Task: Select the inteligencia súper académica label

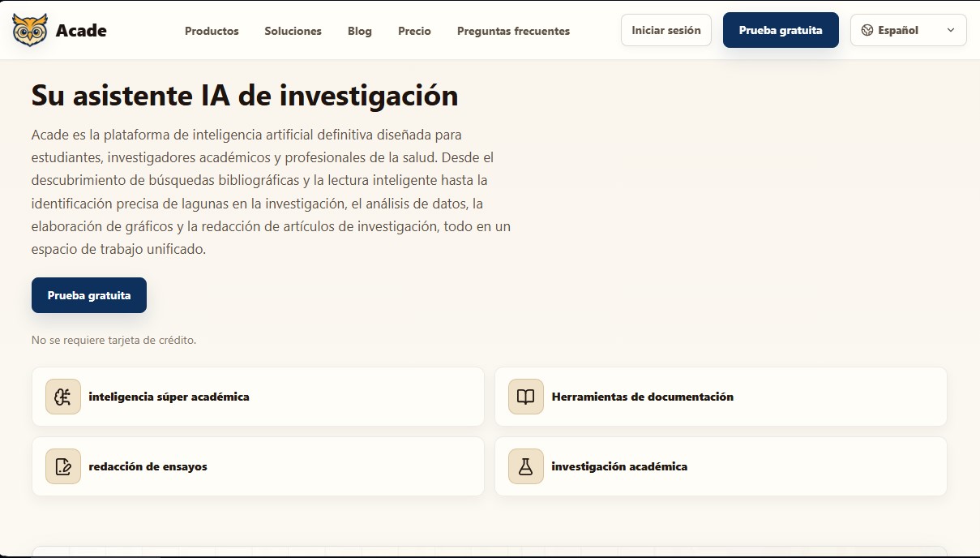Action: [169, 397]
